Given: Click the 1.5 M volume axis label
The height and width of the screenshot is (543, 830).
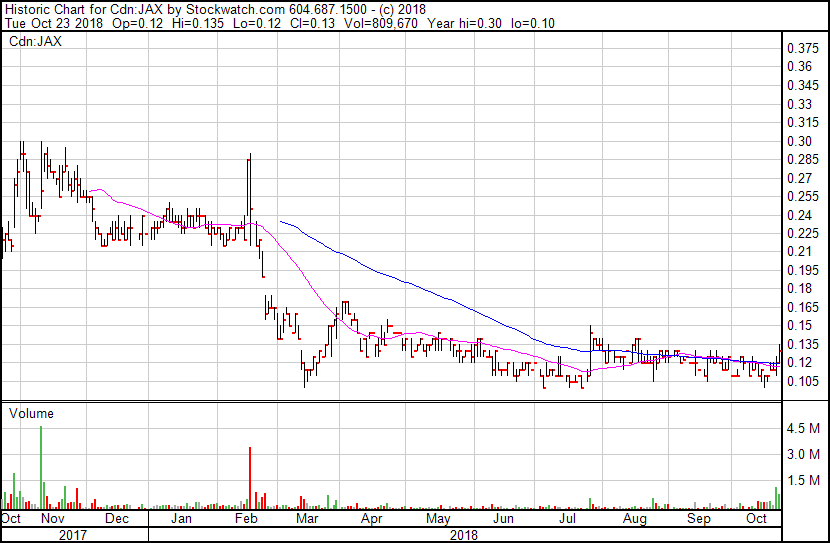Looking at the screenshot, I should (802, 480).
